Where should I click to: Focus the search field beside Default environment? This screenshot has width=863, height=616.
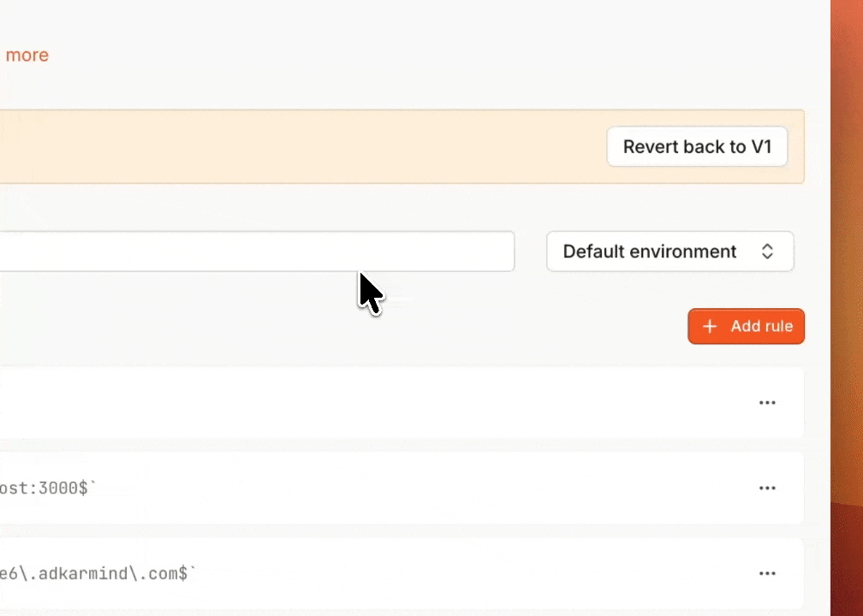click(257, 252)
